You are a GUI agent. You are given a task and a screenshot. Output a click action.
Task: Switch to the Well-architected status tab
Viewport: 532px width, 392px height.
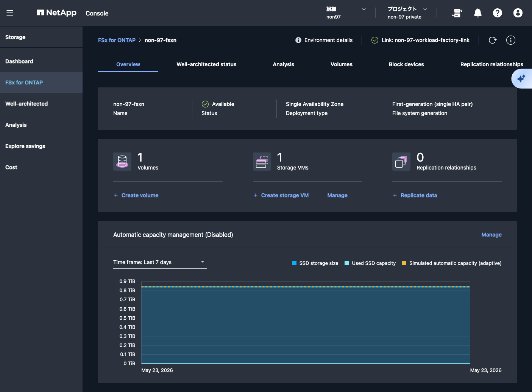(206, 64)
